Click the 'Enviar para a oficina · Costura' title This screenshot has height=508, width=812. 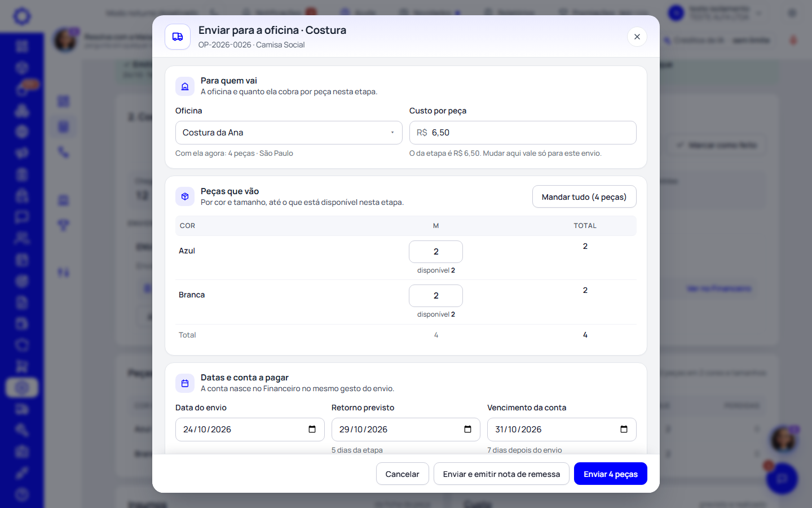tap(272, 30)
